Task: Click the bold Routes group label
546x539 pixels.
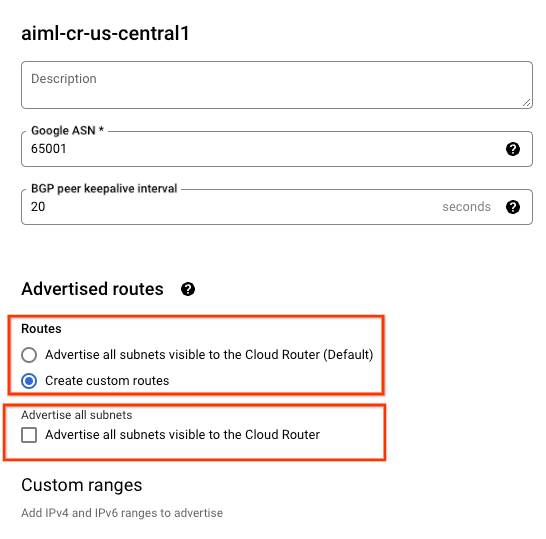Action: pos(41,329)
